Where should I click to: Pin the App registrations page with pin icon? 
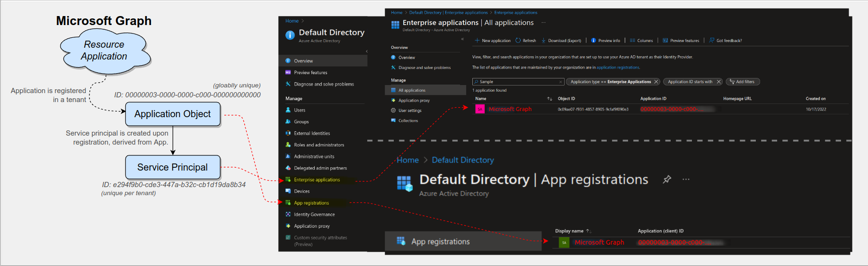click(667, 179)
